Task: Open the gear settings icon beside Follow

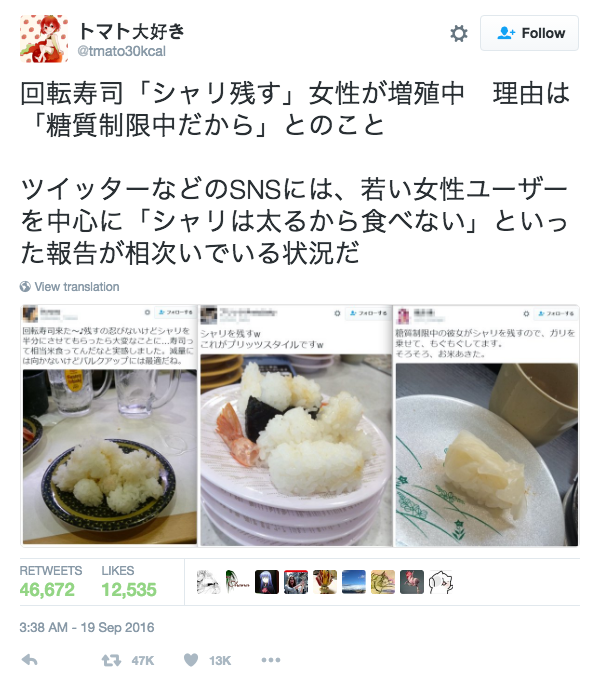Action: point(459,33)
